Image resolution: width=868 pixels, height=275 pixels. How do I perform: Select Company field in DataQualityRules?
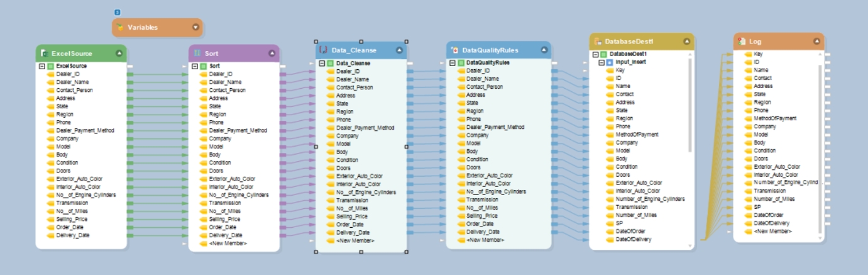477,135
